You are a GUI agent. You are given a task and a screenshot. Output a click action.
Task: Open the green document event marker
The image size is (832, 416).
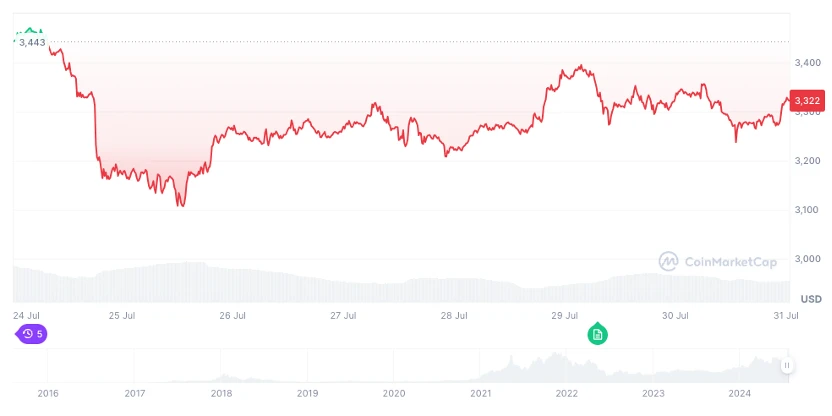[597, 334]
